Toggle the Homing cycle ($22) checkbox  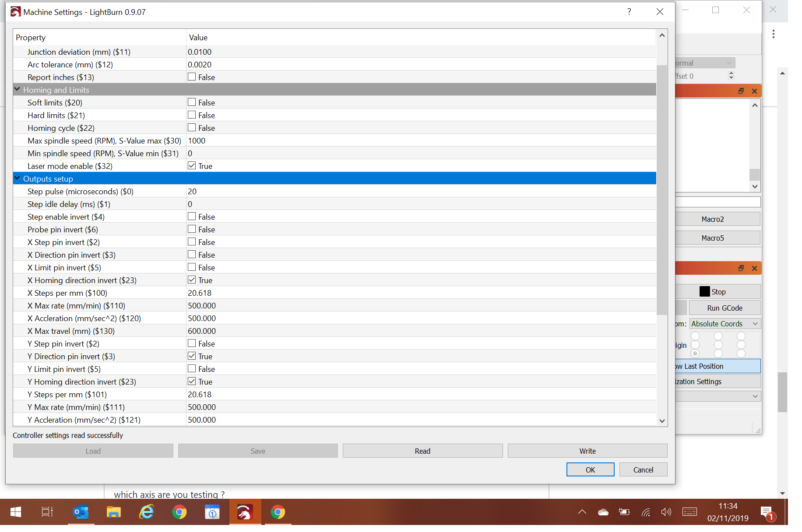point(192,128)
